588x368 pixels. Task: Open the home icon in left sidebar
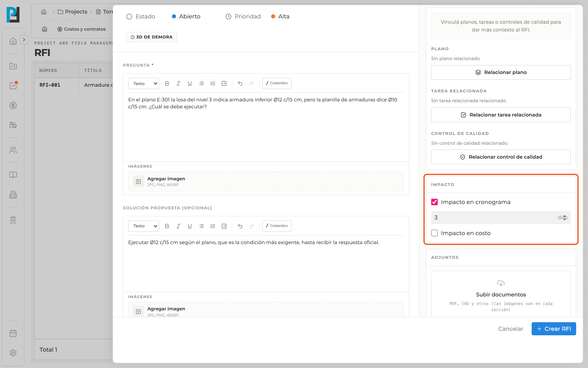tap(13, 41)
